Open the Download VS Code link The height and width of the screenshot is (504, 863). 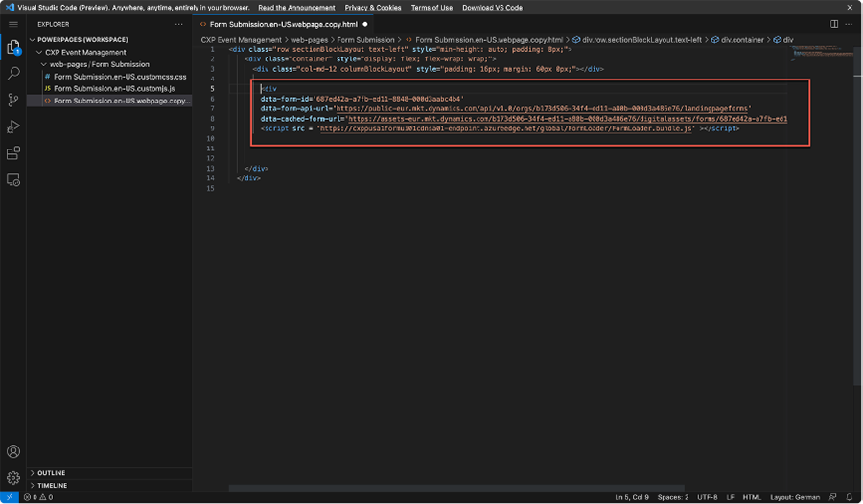(x=493, y=8)
